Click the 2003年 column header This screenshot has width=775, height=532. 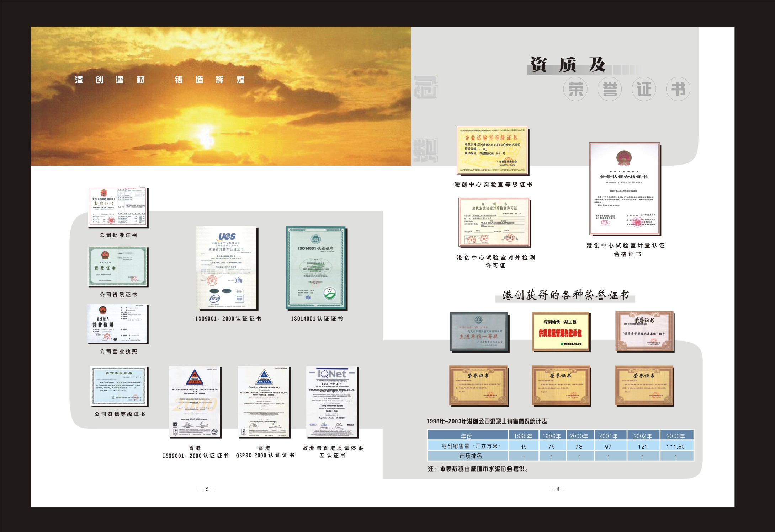tap(676, 435)
